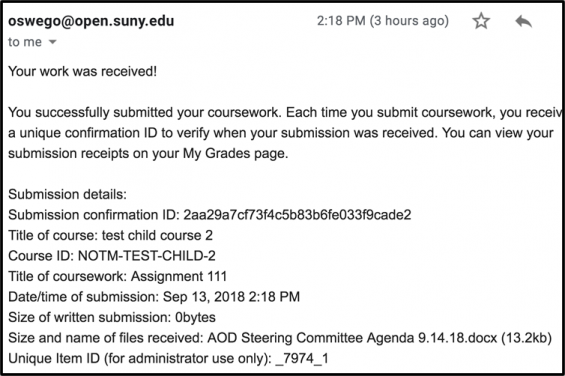Click the "test child course 2" title
565x376 pixels.
pos(157,235)
